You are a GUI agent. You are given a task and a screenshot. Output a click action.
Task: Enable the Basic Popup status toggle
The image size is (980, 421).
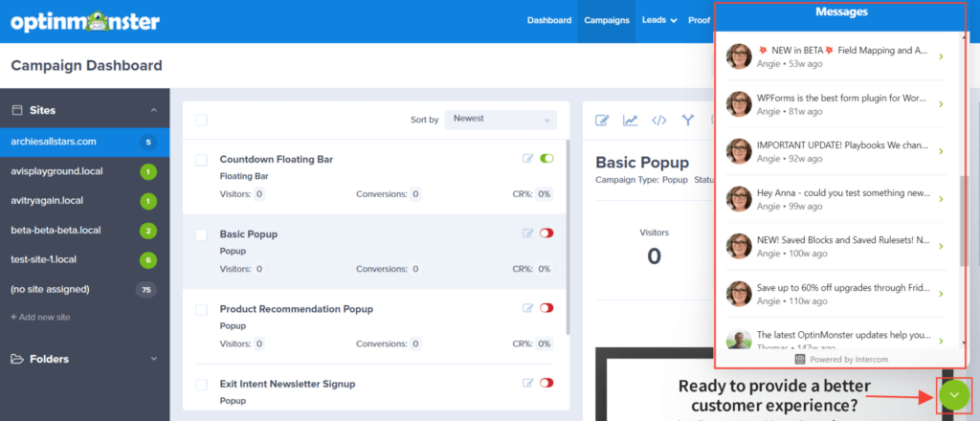(x=546, y=233)
